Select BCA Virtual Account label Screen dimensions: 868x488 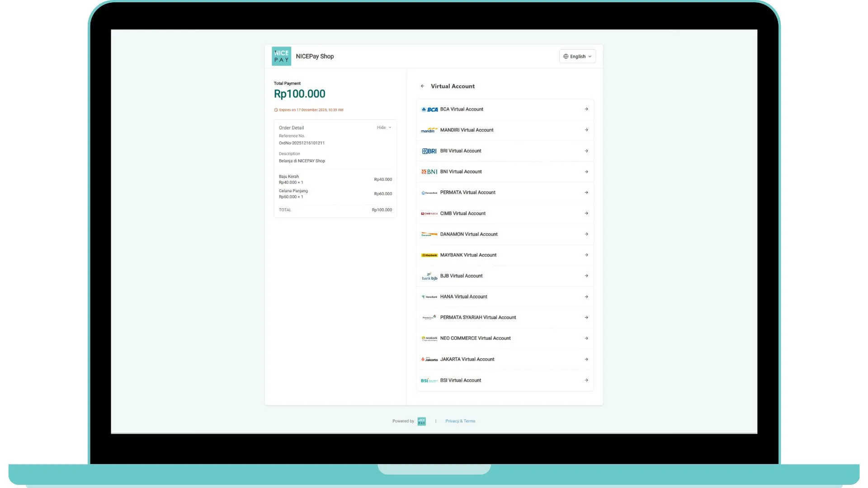(x=462, y=109)
